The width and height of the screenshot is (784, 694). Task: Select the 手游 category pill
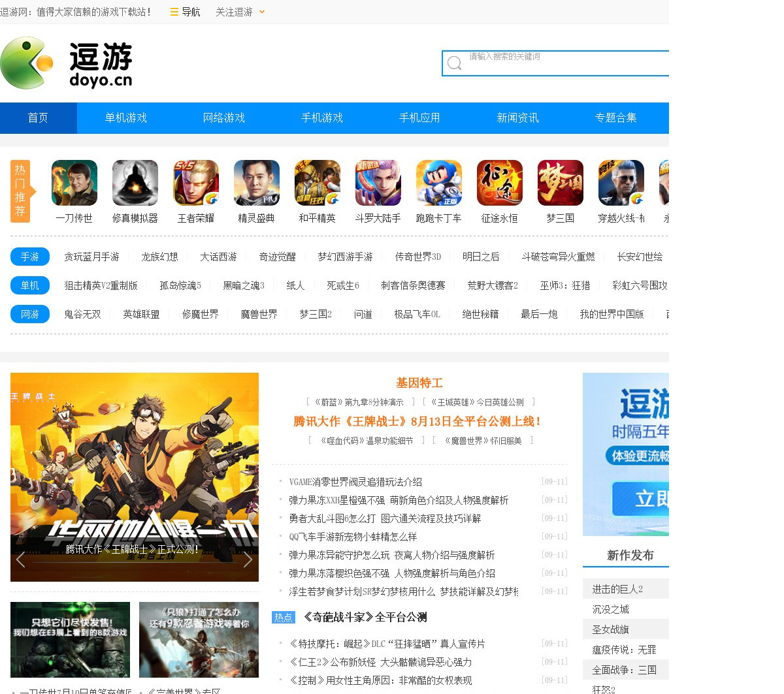pos(30,257)
